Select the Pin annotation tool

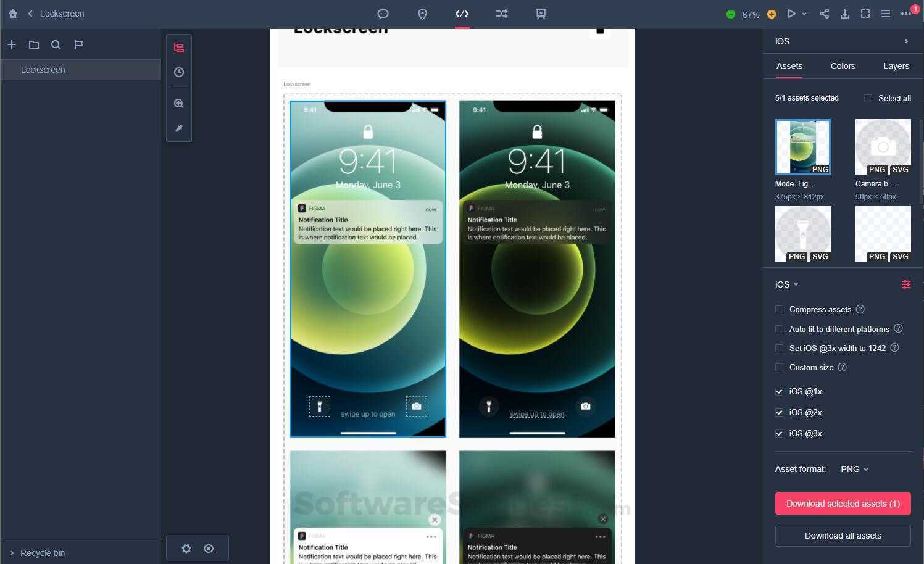tap(423, 14)
